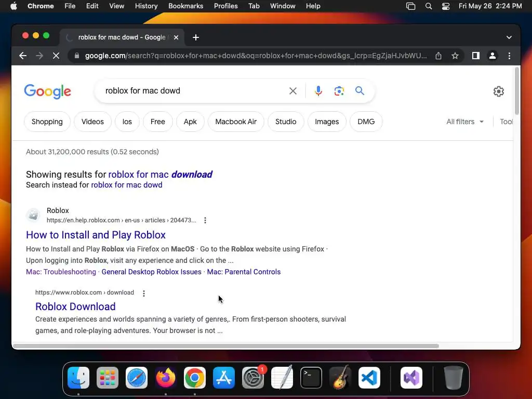
Task: Select the Macbook Air filter chip
Action: click(236, 122)
